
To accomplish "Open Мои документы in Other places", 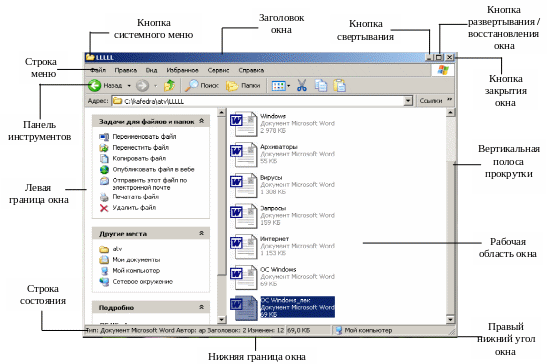I will click(130, 260).
